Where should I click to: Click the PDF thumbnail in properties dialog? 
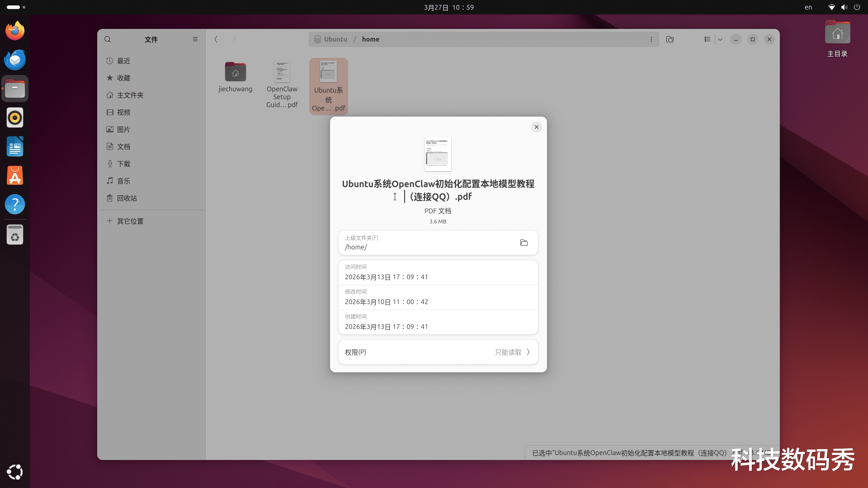[x=438, y=155]
